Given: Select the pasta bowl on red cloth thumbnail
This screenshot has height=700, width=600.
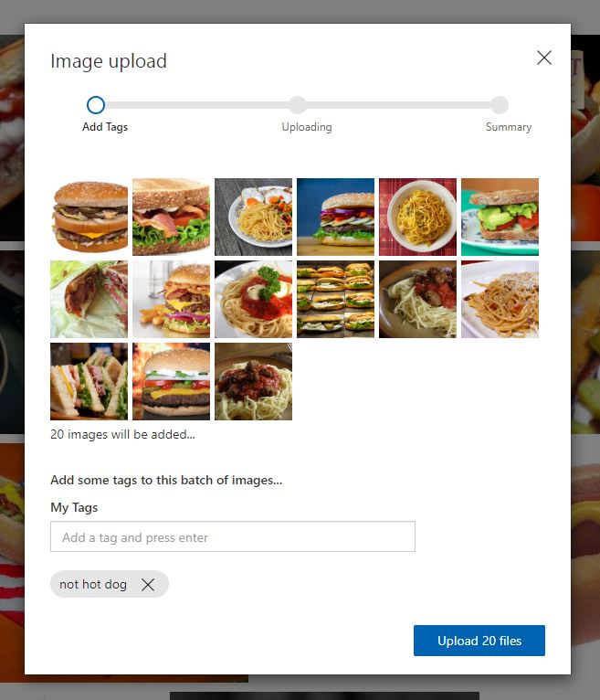Looking at the screenshot, I should 418,217.
